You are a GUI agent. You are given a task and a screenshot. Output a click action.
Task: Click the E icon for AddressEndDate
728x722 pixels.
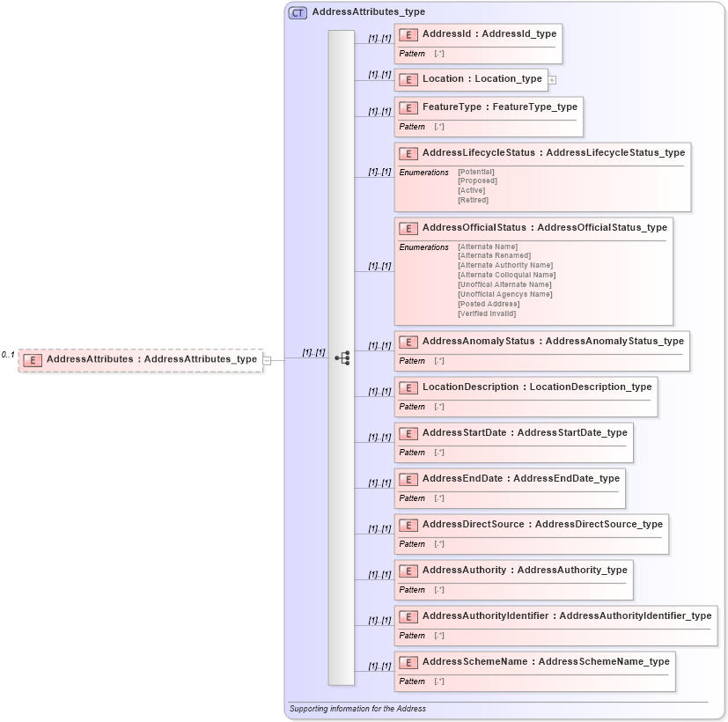(x=408, y=479)
